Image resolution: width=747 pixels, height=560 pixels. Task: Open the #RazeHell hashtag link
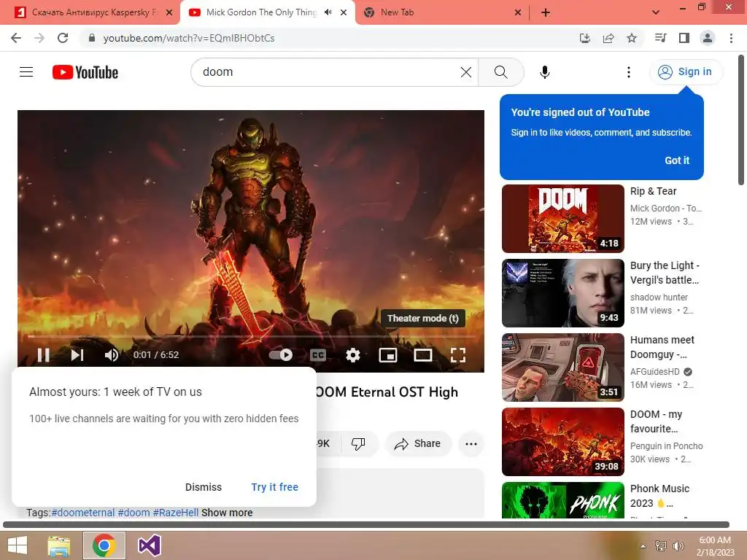(x=176, y=513)
